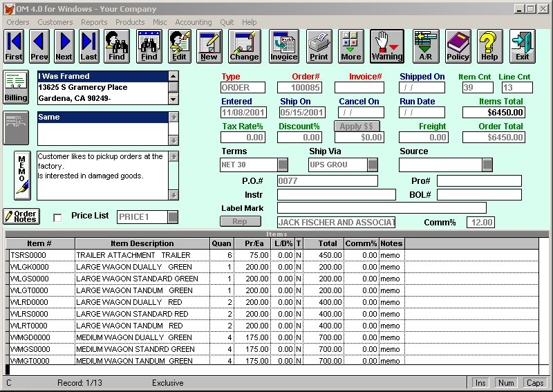Generate an Invoice from toolbar

click(284, 46)
